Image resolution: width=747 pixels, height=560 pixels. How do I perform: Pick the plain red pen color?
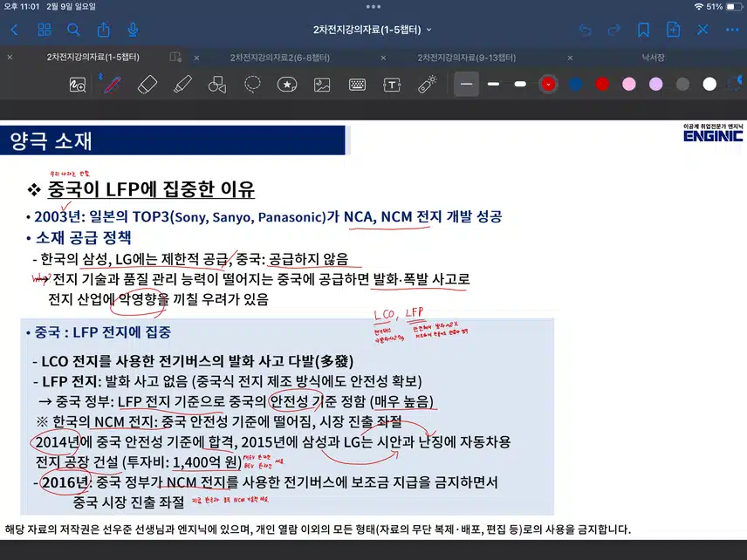[602, 85]
